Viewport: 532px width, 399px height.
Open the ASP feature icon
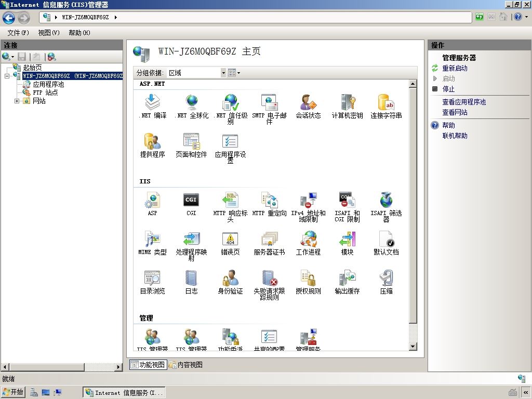click(152, 204)
